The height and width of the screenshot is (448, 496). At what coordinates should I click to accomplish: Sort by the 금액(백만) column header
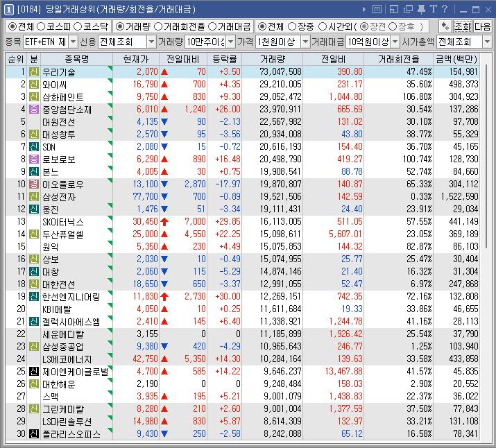[x=456, y=59]
